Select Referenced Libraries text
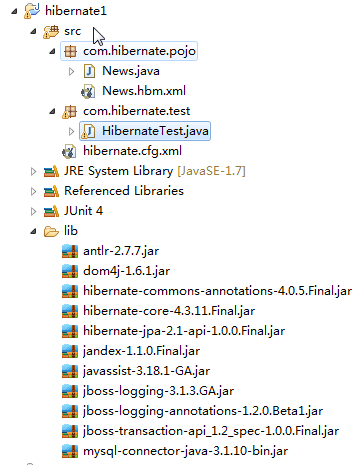This screenshot has height=465, width=362. point(124,191)
